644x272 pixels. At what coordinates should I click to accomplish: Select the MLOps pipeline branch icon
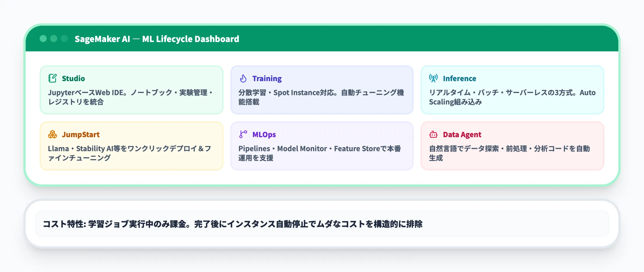tap(243, 134)
